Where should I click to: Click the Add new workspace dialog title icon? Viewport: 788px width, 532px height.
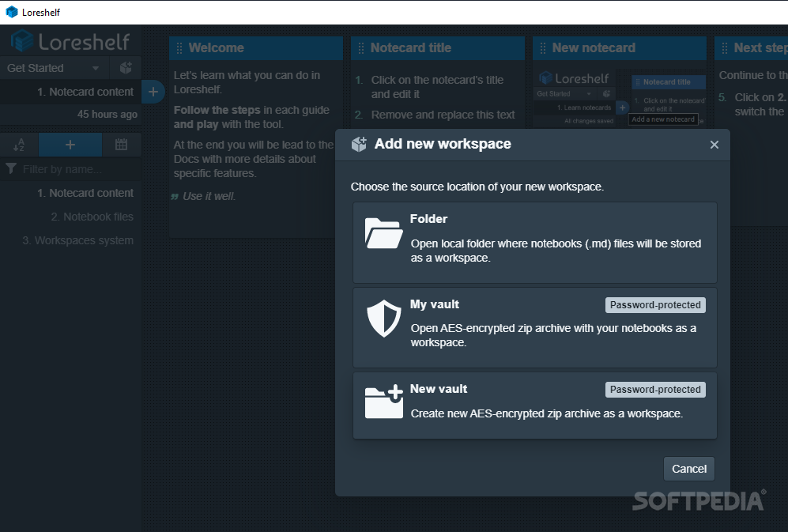pos(359,145)
